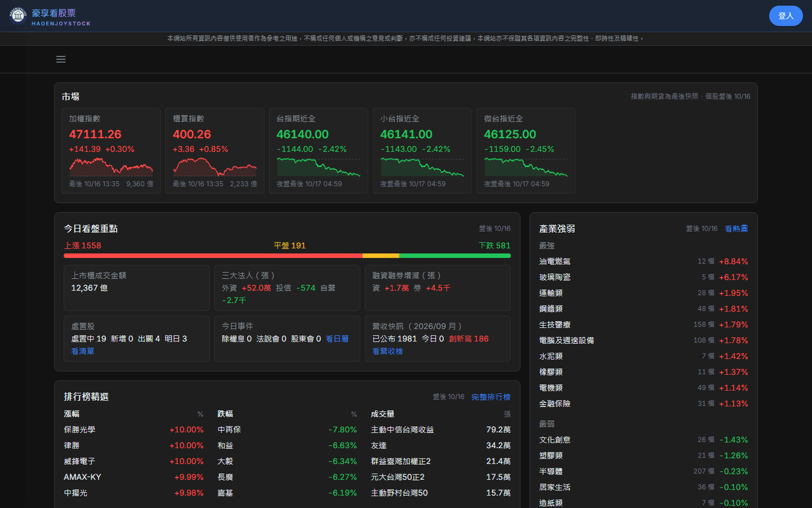This screenshot has width=812, height=508.
Task: Open 大毅 in the losers list
Action: coord(287,461)
